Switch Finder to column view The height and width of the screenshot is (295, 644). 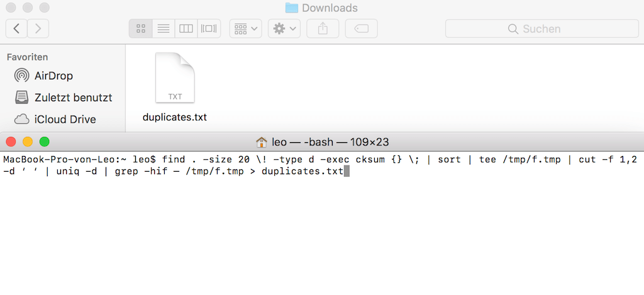[186, 28]
